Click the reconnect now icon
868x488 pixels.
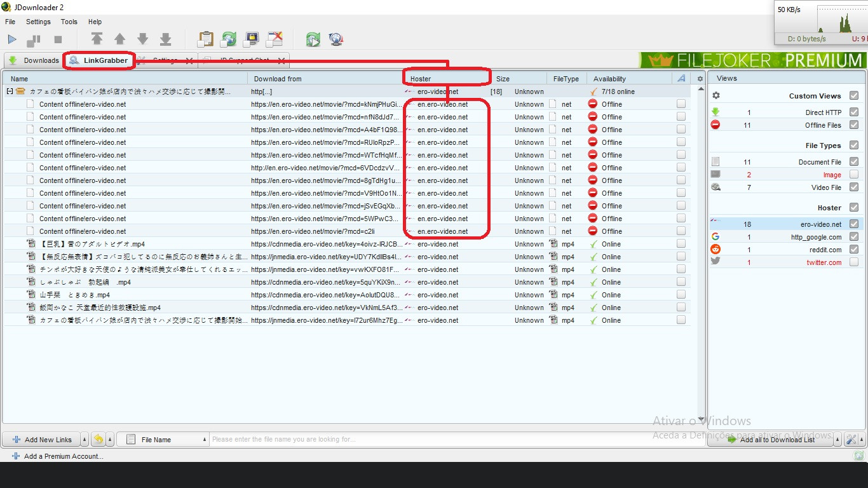tap(313, 39)
